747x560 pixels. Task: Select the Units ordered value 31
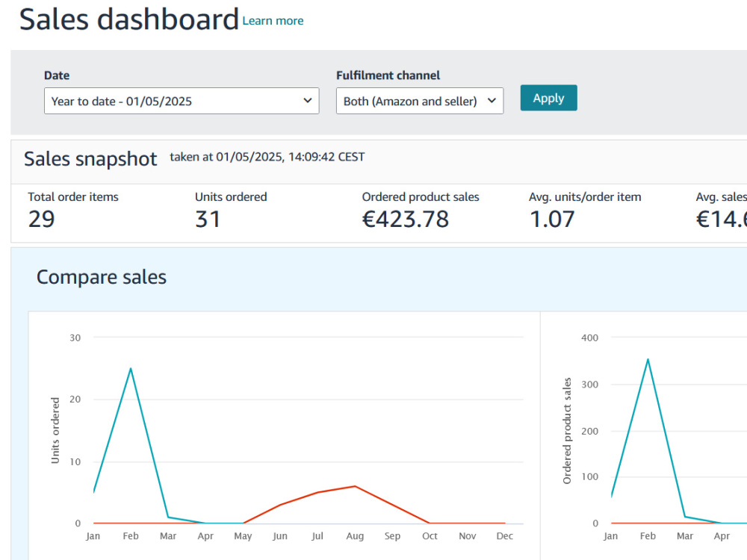[x=208, y=219]
